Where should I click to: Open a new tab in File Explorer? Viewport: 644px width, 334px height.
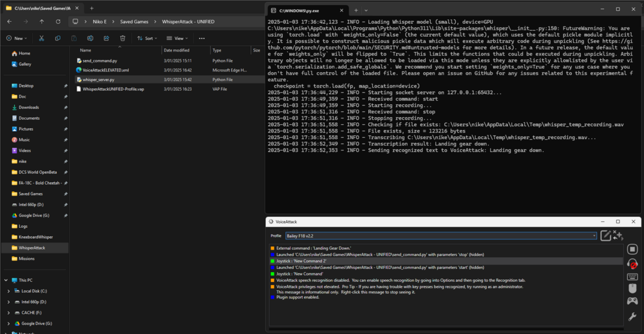point(92,8)
